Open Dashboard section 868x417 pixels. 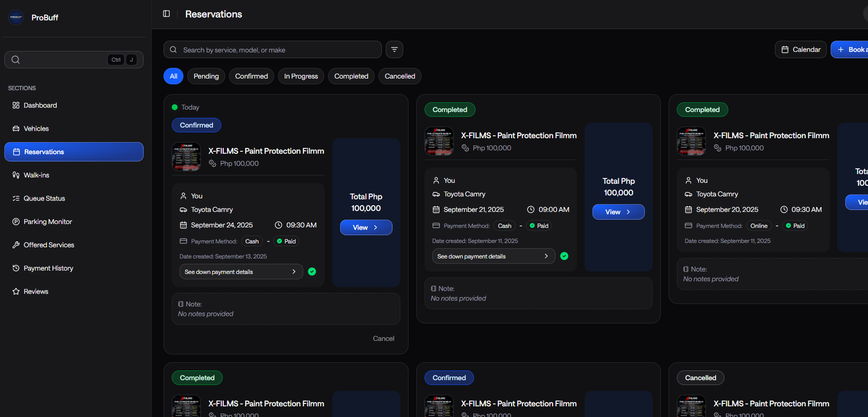click(74, 105)
